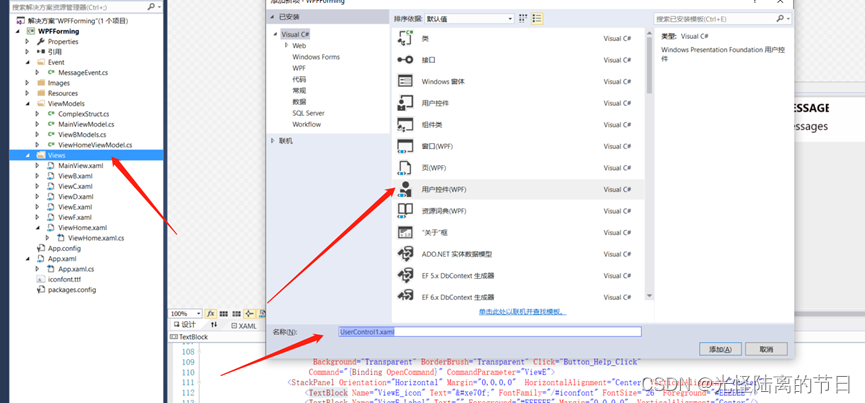This screenshot has width=865, height=403.
Task: Select the 资源词典(WPF) template icon
Action: pos(405,211)
